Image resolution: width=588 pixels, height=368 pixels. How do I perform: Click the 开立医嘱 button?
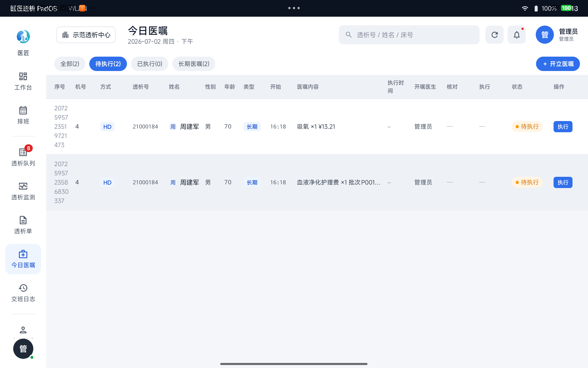(558, 64)
